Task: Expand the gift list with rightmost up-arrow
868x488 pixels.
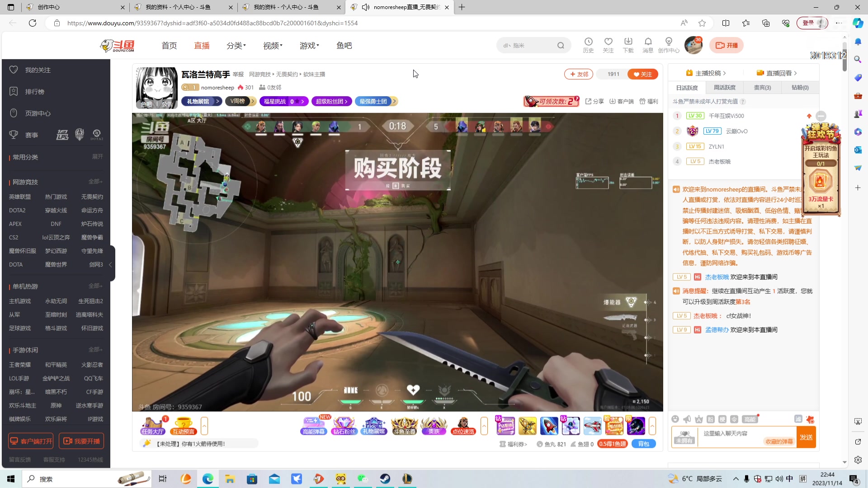Action: (652, 426)
